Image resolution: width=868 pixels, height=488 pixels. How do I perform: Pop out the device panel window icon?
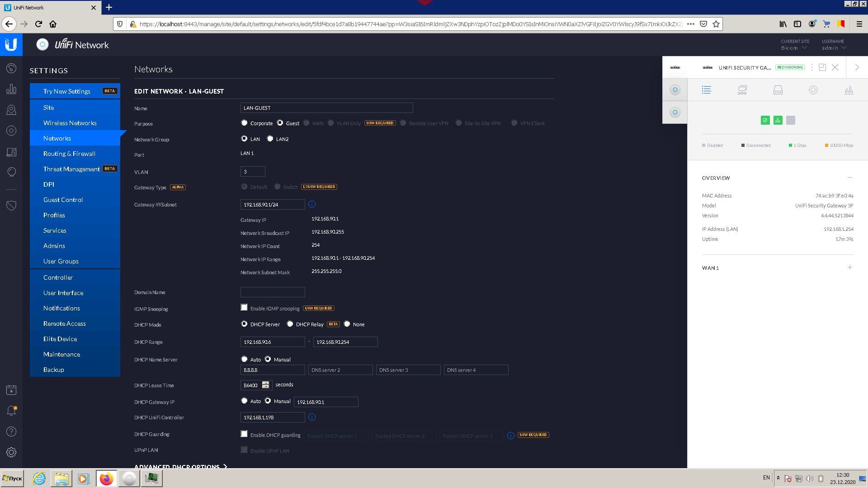click(822, 67)
